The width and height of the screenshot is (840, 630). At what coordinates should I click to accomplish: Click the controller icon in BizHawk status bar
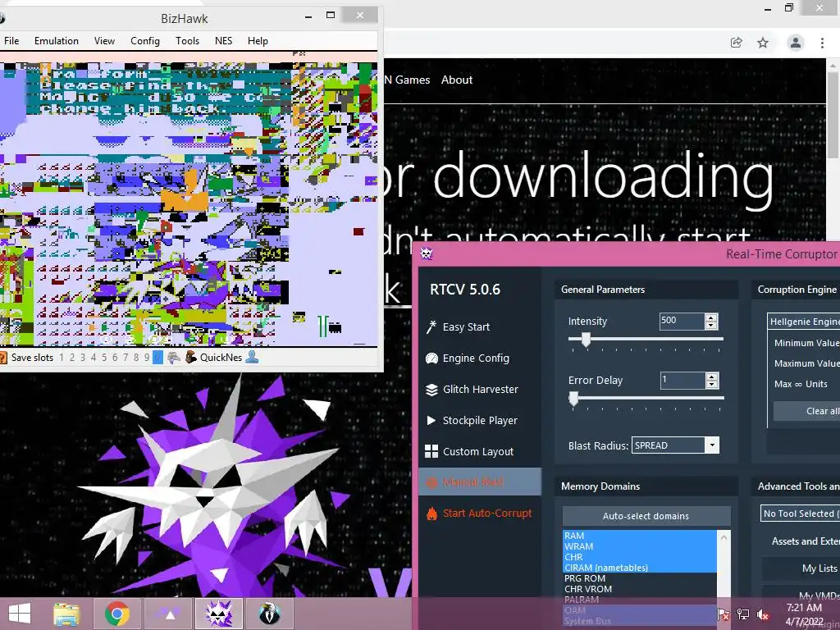(x=174, y=358)
